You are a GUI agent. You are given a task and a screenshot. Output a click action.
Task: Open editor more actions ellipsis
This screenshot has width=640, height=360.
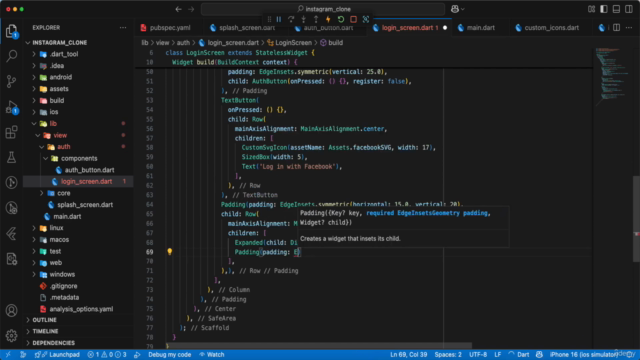629,28
